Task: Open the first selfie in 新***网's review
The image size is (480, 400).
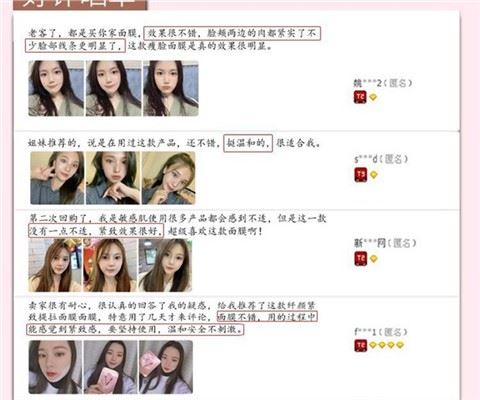Action: tap(55, 265)
